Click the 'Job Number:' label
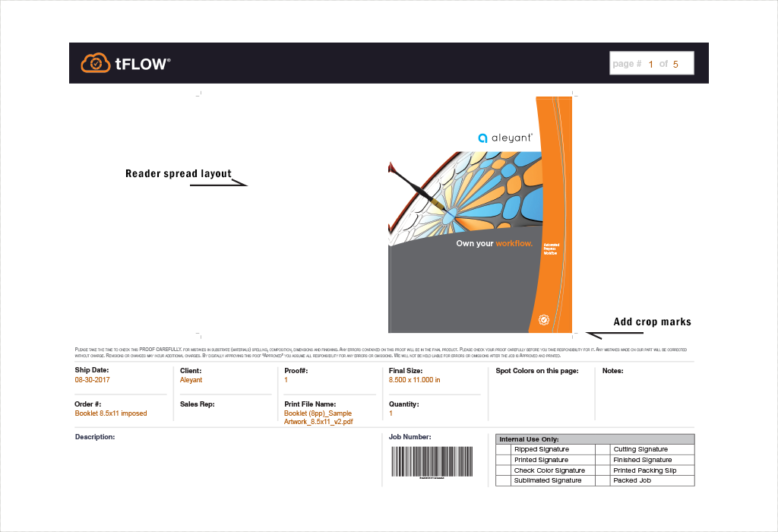This screenshot has height=532, width=778. click(x=410, y=437)
